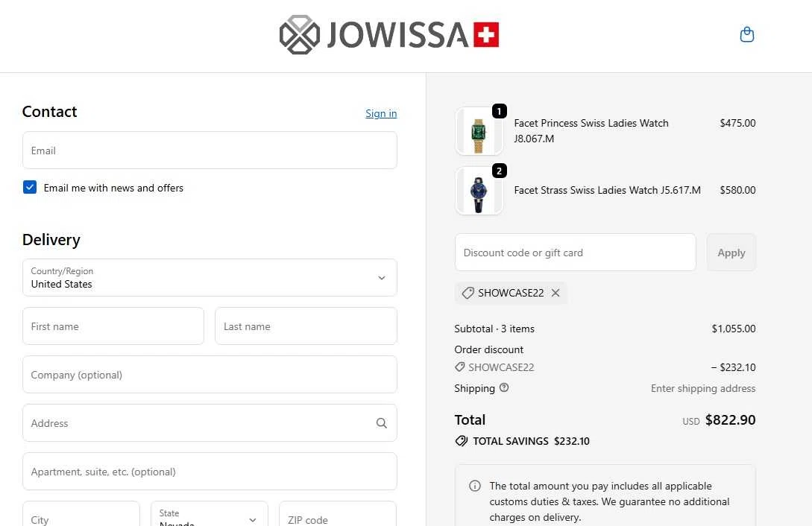Open the Country/Region dropdown
The image size is (812, 526).
pyautogui.click(x=210, y=278)
